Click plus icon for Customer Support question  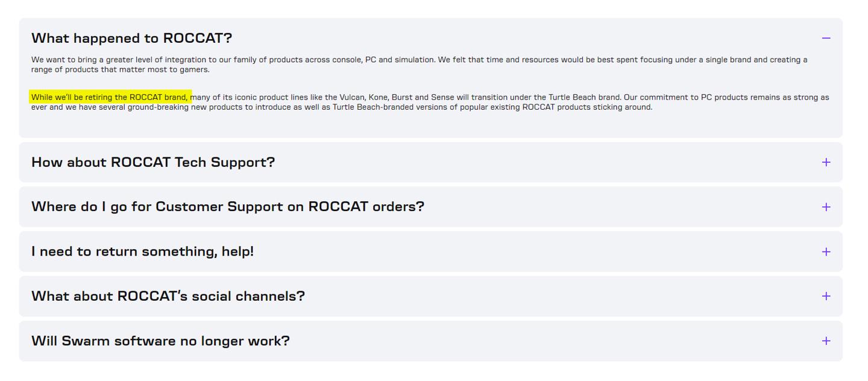(826, 207)
